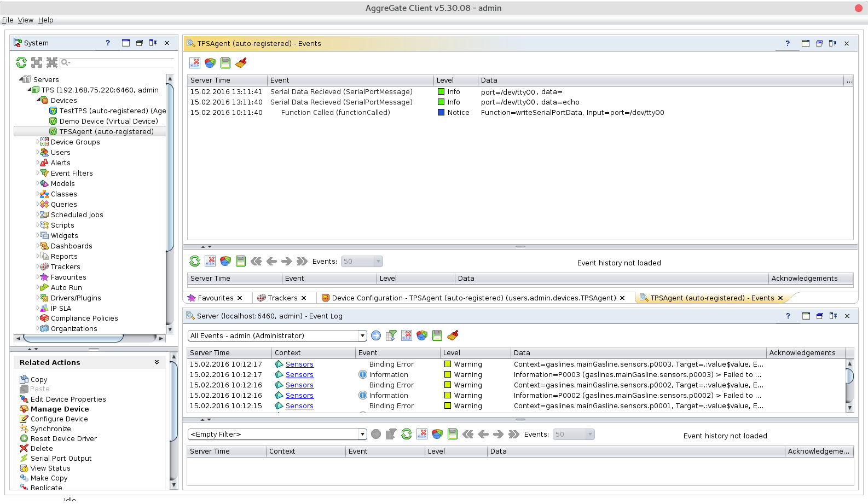Screen dimensions: 868x504
Task: Click the clear events icon in TPSAgent Events toolbar
Action: pos(195,63)
